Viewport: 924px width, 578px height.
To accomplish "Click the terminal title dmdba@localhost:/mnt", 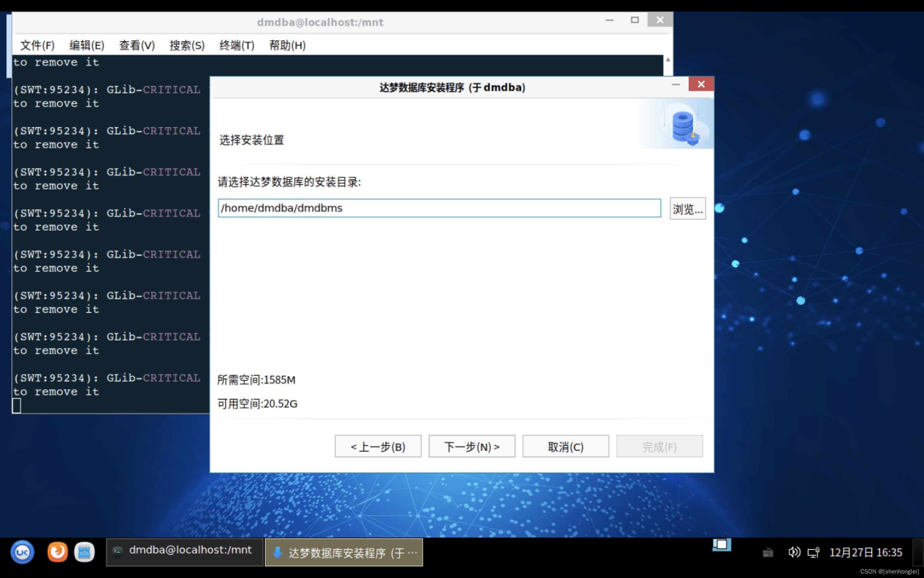I will (320, 22).
